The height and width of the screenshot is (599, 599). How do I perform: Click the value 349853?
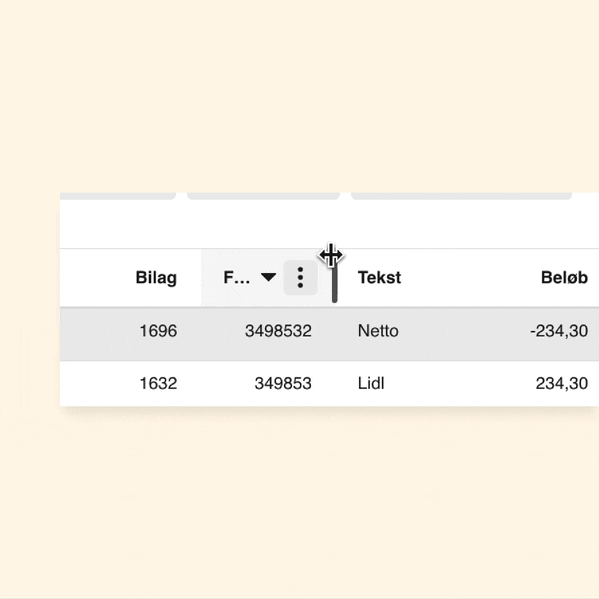[x=283, y=384]
